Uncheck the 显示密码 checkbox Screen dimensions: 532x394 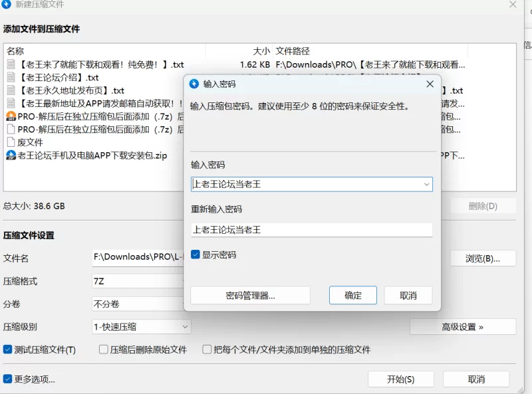(195, 254)
